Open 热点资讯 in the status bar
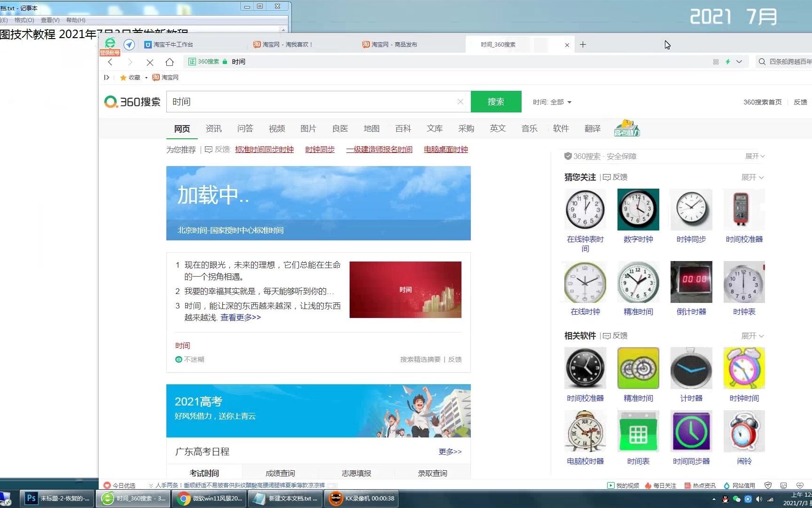 point(700,485)
